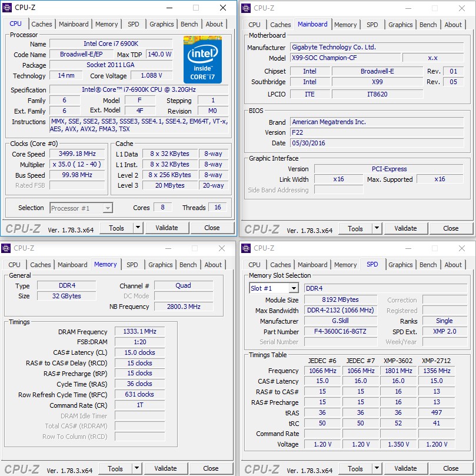Screen dimensions: 476x476
Task: Click the CPU-Z title bar icon in the Memory window
Action: 6,248
